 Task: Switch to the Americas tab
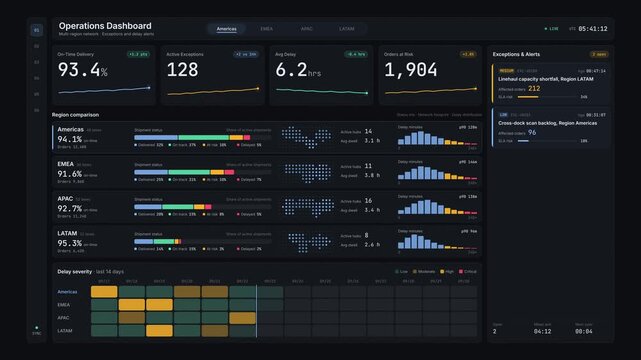(x=226, y=29)
